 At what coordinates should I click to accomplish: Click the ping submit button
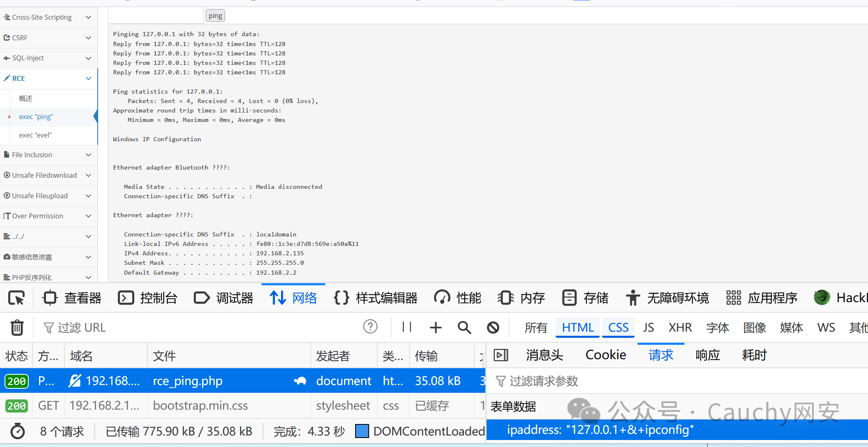pos(215,16)
